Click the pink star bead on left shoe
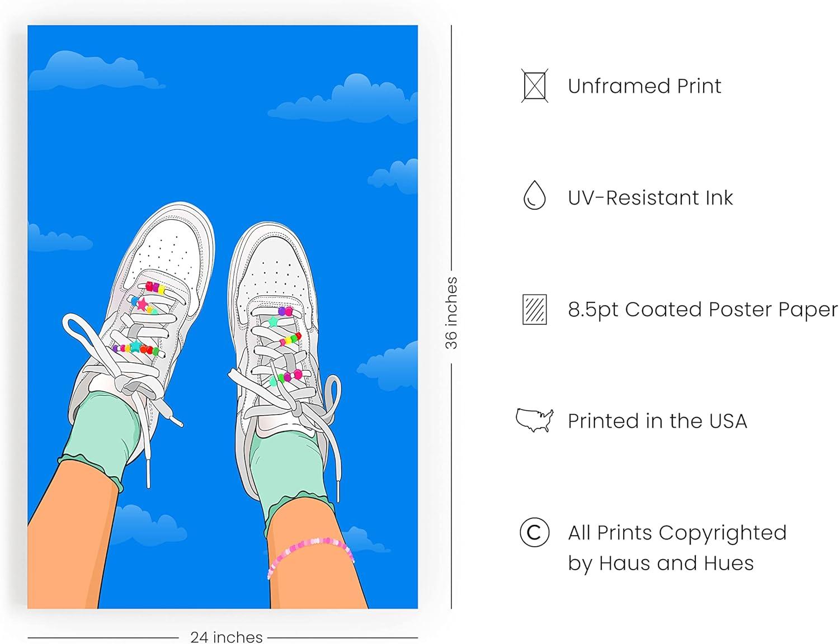The height and width of the screenshot is (644, 839). [142, 305]
